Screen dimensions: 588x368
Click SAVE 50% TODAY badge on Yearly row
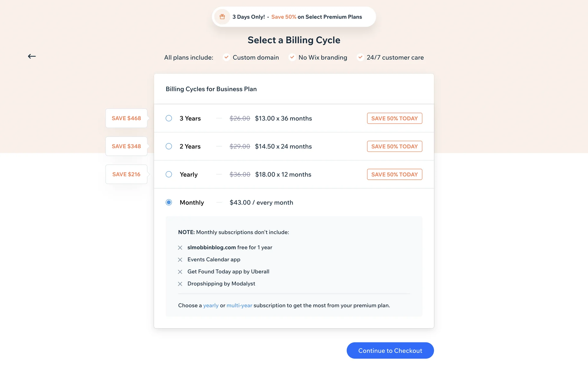(394, 174)
